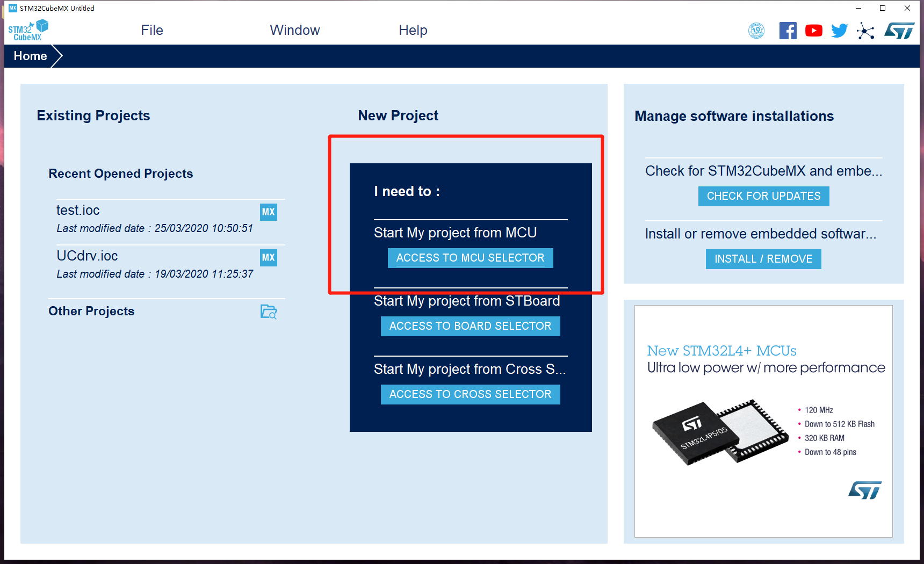The width and height of the screenshot is (924, 564).
Task: Click 'Manage software installations' heading
Action: point(734,116)
